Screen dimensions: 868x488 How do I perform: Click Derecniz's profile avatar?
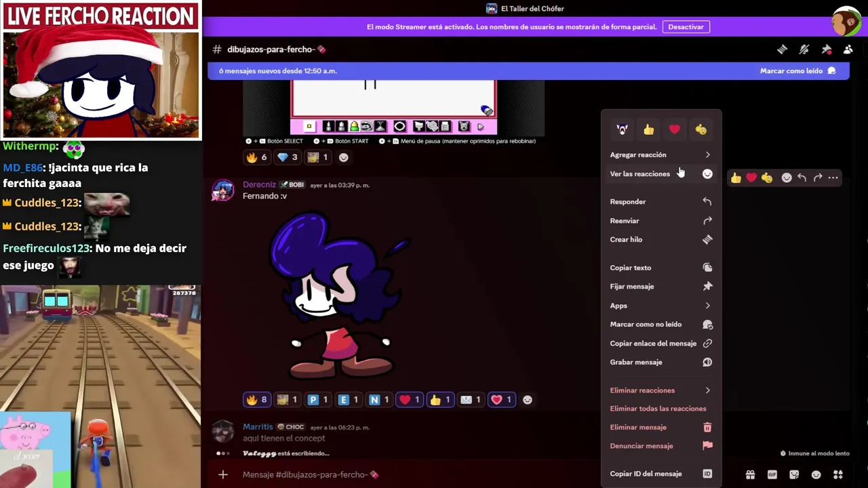coord(223,191)
